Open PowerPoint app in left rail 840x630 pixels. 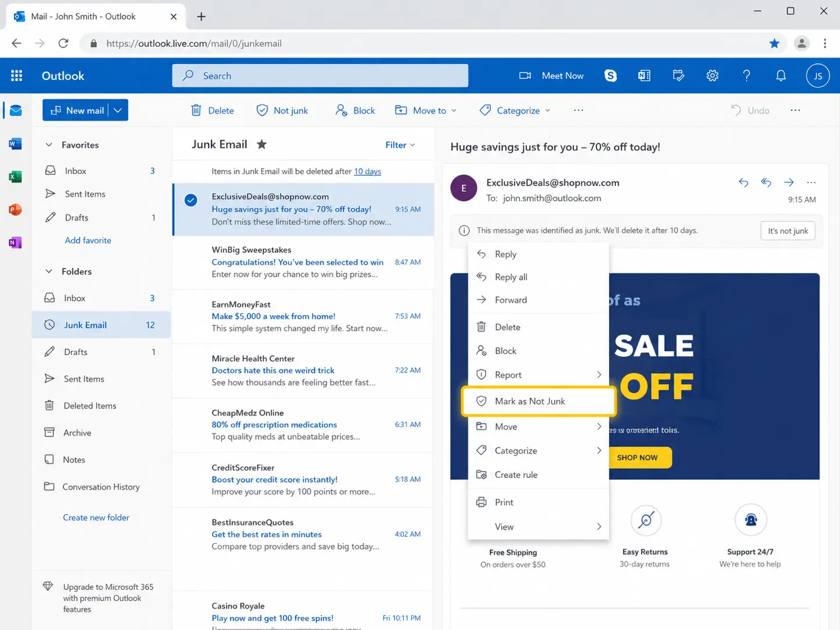tap(16, 209)
